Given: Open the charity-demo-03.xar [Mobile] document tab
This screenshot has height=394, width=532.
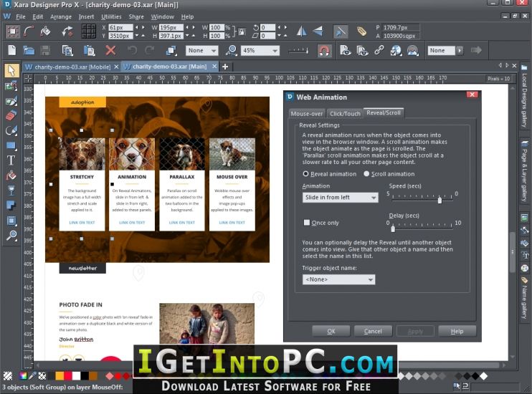Looking at the screenshot, I should pyautogui.click(x=71, y=67).
